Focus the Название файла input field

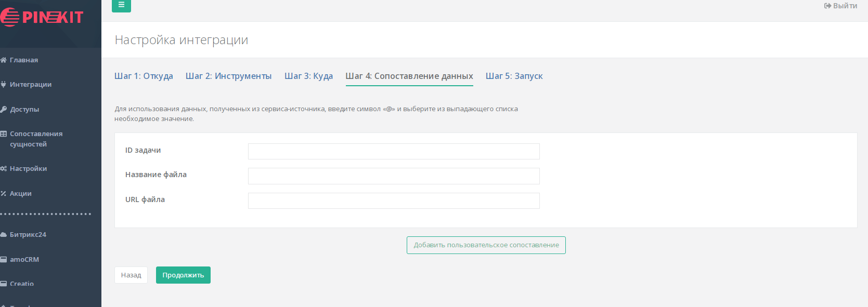pos(394,176)
